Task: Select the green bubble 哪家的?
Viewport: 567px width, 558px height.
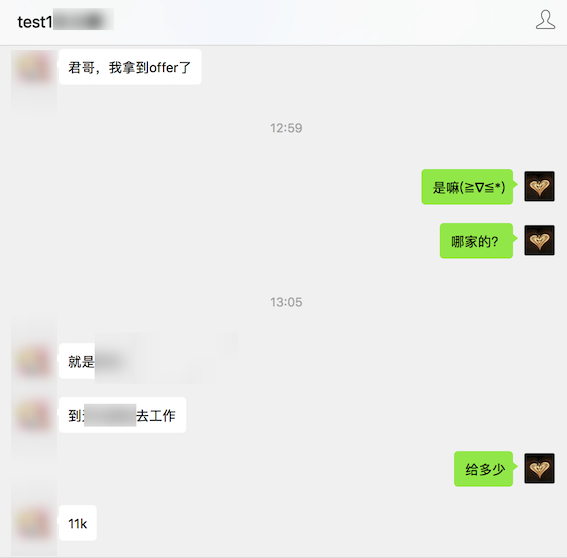Action: click(478, 240)
